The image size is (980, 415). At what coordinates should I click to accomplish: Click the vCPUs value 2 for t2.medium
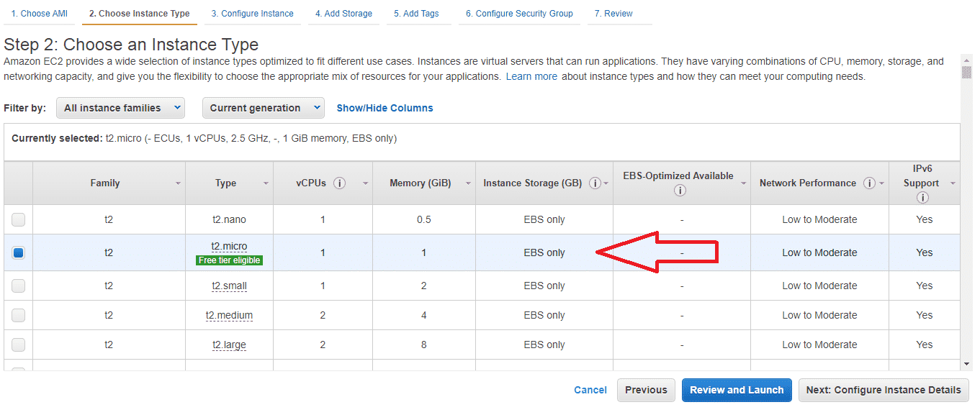point(323,315)
